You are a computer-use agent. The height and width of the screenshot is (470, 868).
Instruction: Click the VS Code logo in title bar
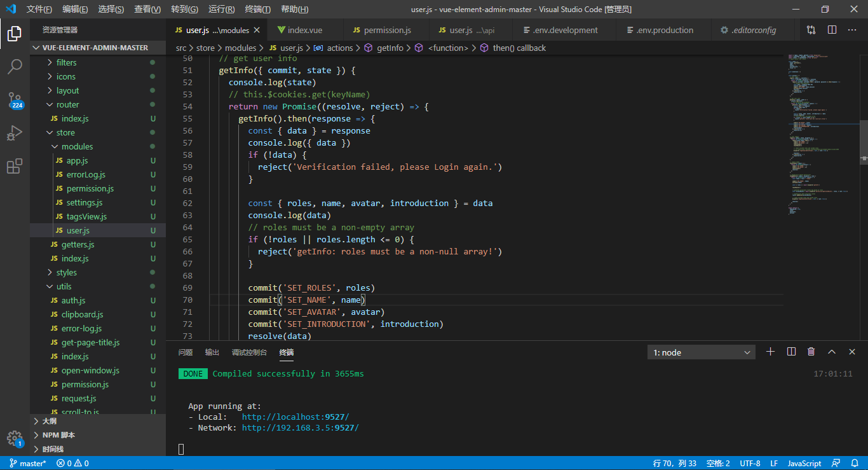pos(11,9)
